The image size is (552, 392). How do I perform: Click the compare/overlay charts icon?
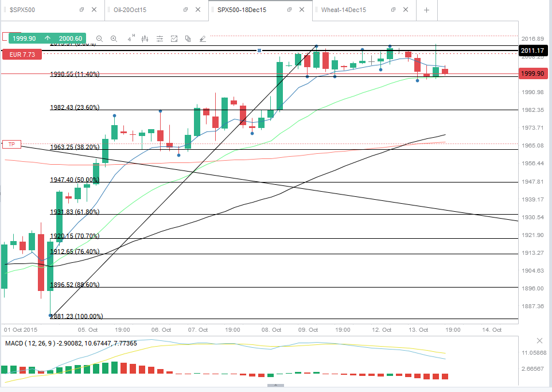pos(188,39)
